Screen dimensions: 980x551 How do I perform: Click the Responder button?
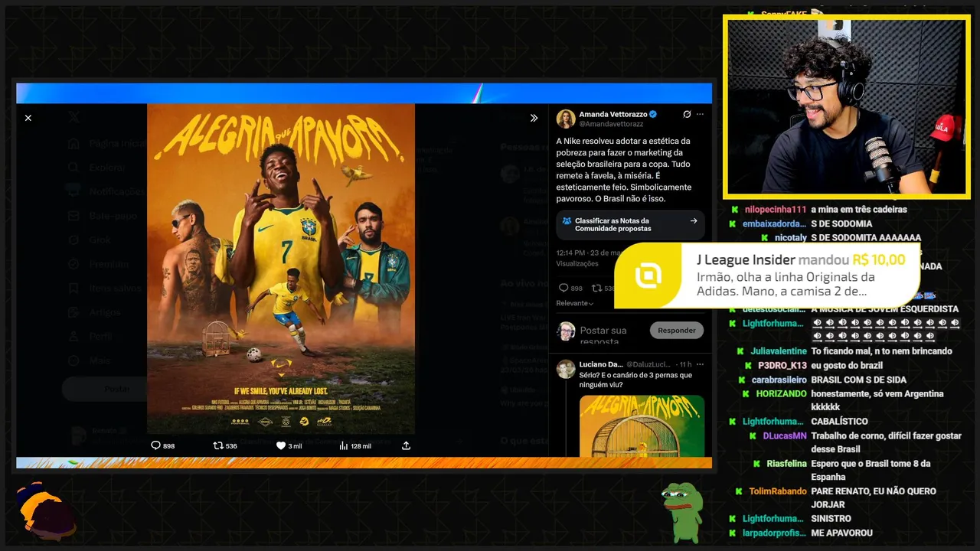[x=677, y=331]
